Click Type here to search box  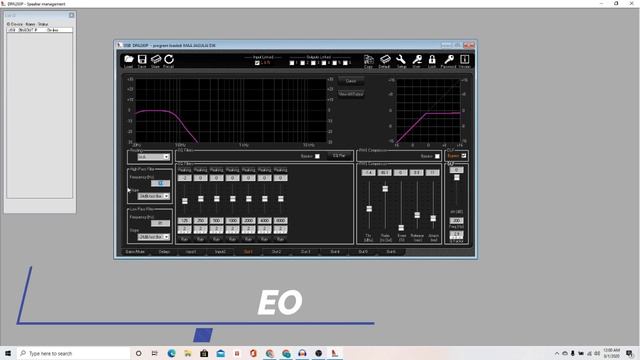click(73, 353)
